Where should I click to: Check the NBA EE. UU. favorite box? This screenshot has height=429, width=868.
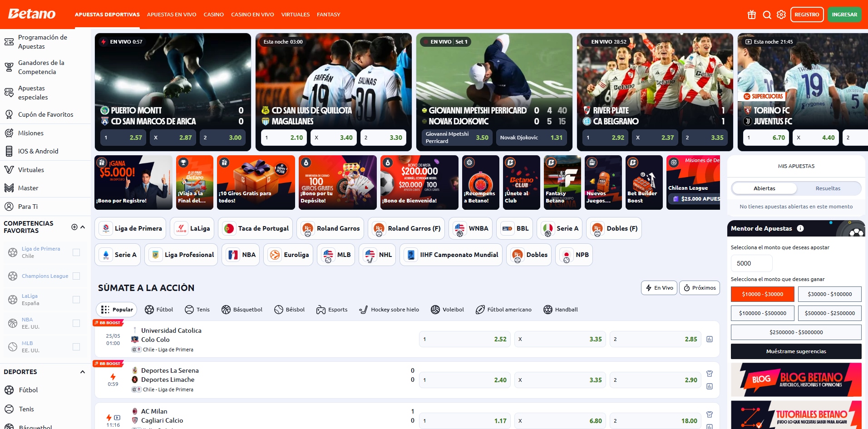coord(76,323)
